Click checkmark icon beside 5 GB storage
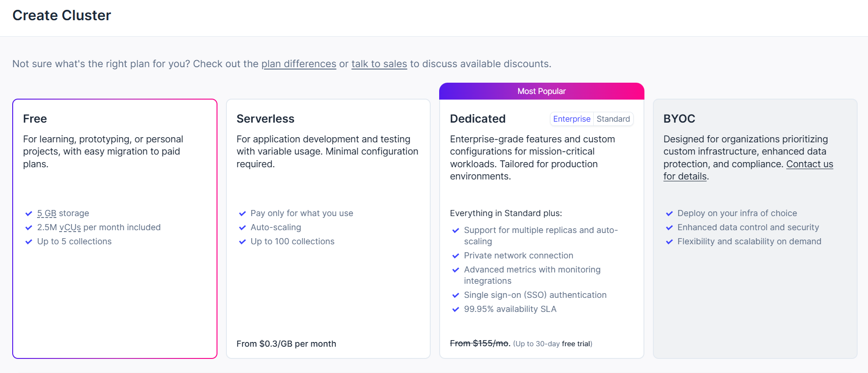The width and height of the screenshot is (868, 373). click(x=29, y=214)
